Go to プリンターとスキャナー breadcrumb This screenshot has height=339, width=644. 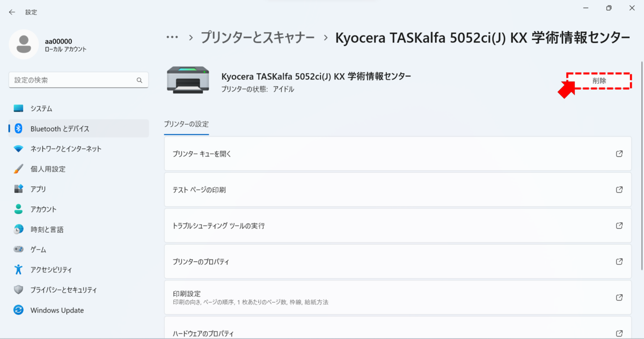coord(258,38)
